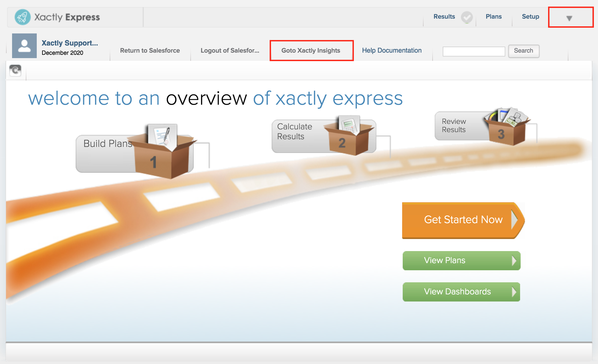The height and width of the screenshot is (364, 598).
Task: Click the refresh icon below the avatar
Action: [x=15, y=70]
